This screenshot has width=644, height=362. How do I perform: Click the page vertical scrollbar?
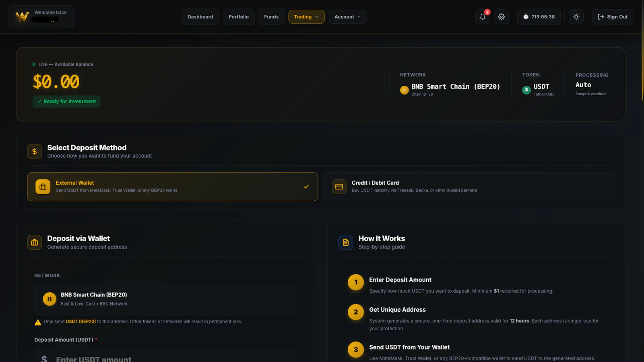click(x=642, y=50)
